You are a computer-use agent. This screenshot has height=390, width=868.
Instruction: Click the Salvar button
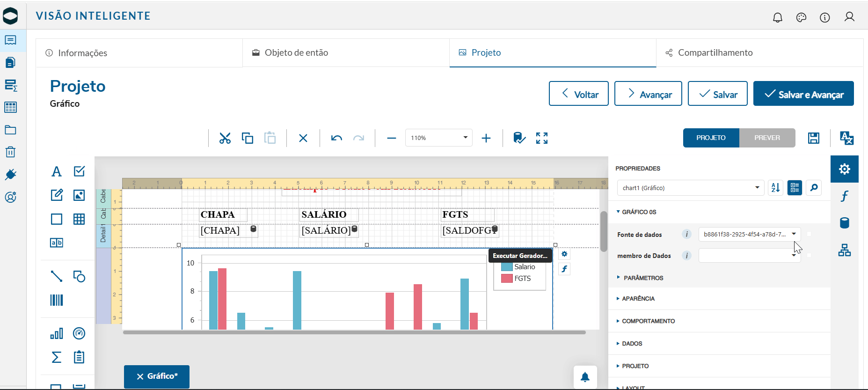point(718,94)
